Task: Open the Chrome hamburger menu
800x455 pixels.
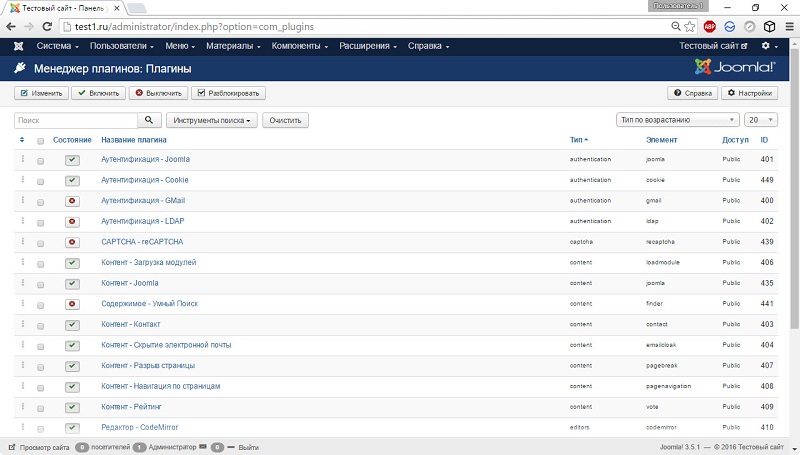Action: (x=789, y=27)
